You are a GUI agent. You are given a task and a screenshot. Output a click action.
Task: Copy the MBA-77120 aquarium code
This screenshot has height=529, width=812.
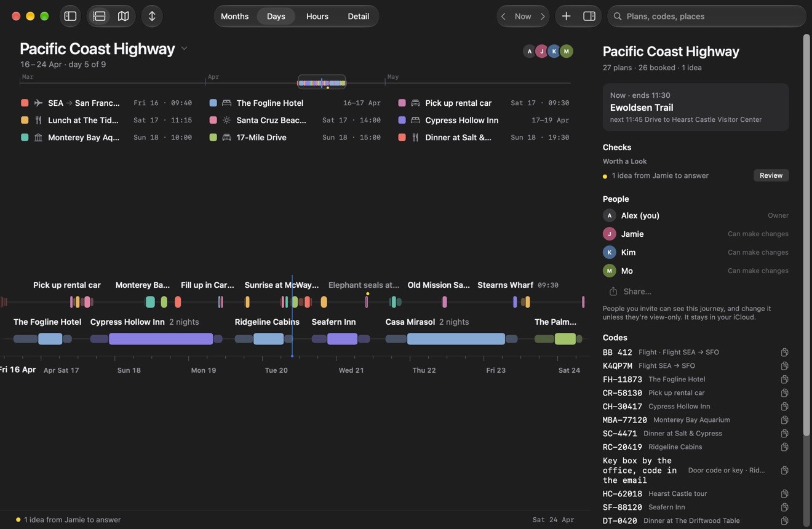tap(784, 420)
